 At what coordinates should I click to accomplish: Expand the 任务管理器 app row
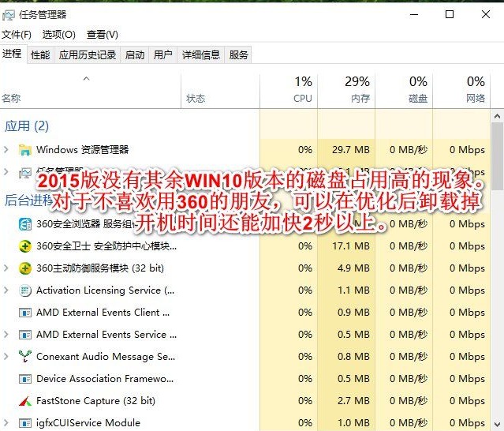6,172
